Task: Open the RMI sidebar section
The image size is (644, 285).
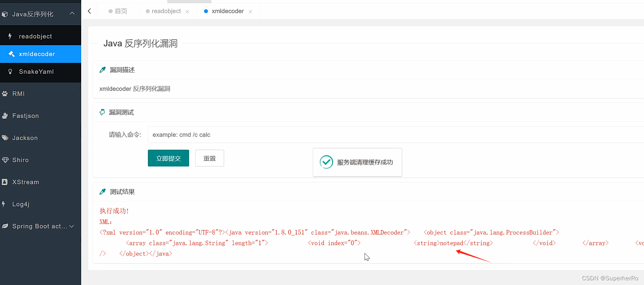Action: coord(40,93)
